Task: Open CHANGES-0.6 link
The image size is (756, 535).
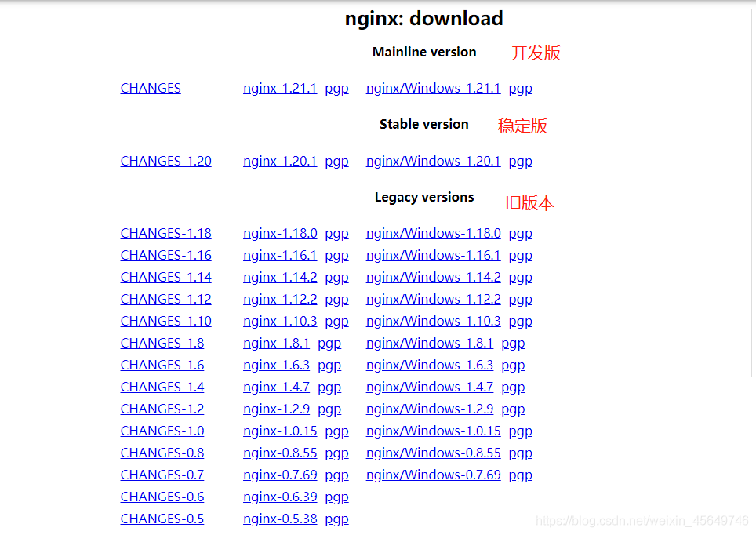Action: 162,497
